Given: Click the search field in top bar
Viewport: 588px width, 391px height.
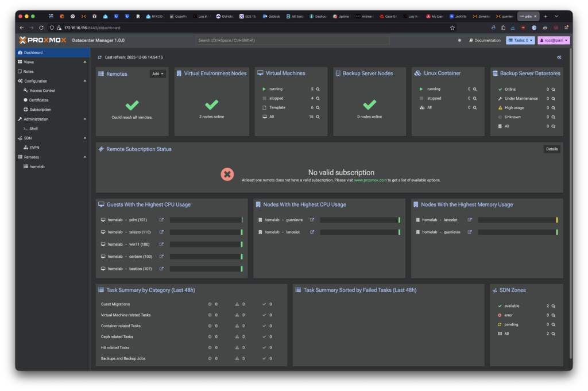Looking at the screenshot, I should click(x=292, y=41).
